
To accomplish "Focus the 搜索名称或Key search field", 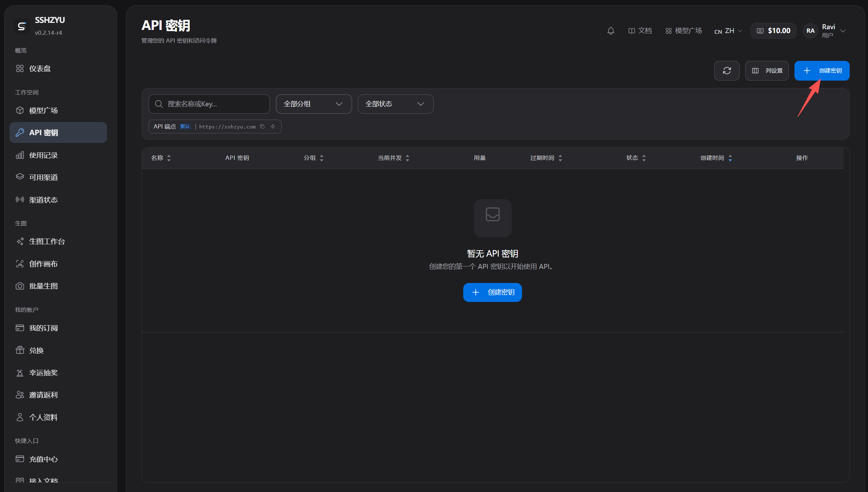I will (x=209, y=104).
